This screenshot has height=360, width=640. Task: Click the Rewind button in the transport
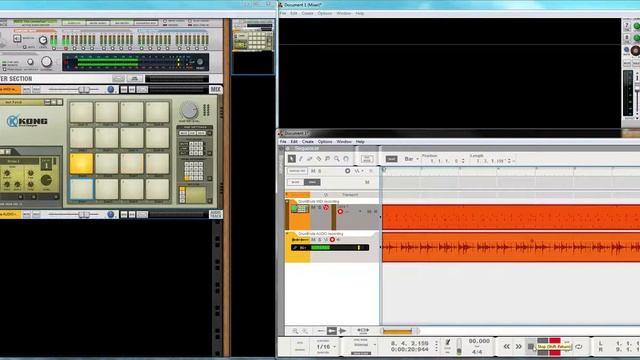(507, 347)
